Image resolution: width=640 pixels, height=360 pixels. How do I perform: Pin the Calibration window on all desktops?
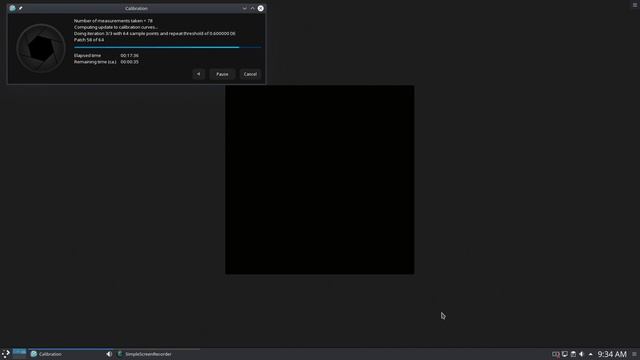pos(21,8)
